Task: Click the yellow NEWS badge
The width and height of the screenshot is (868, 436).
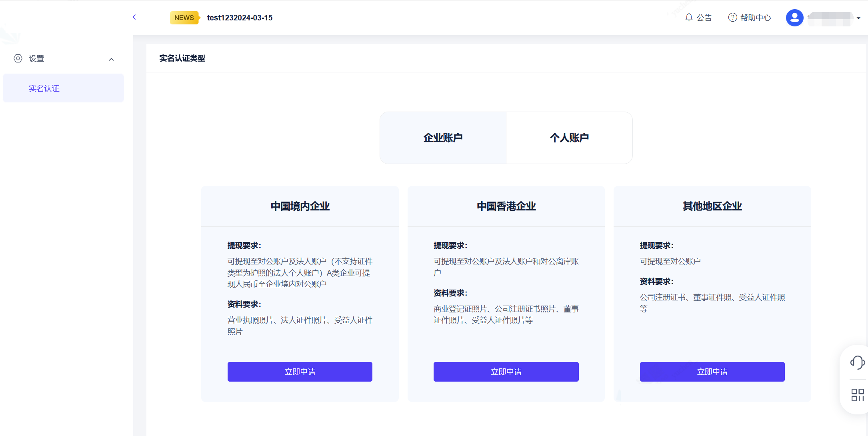Action: click(x=184, y=18)
